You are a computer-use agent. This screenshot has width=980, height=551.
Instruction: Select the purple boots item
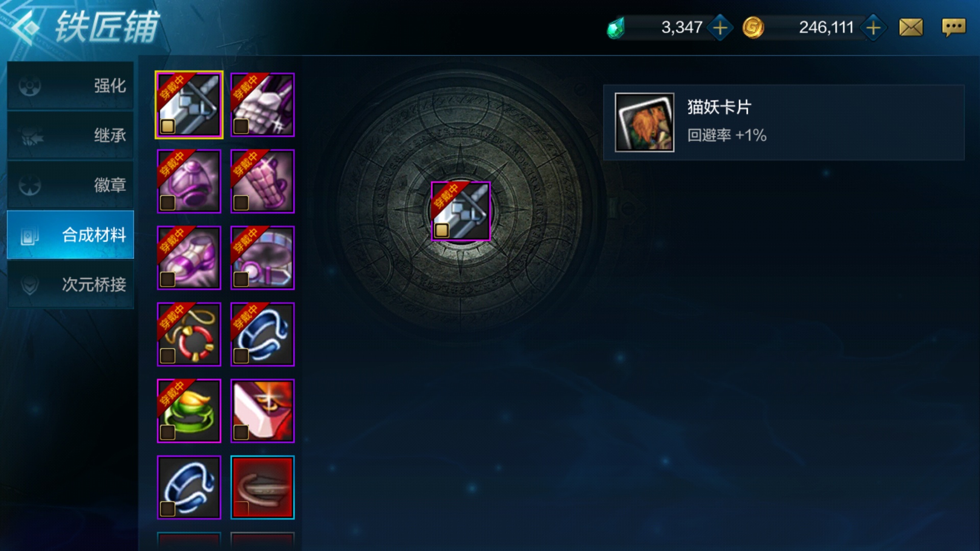click(189, 258)
